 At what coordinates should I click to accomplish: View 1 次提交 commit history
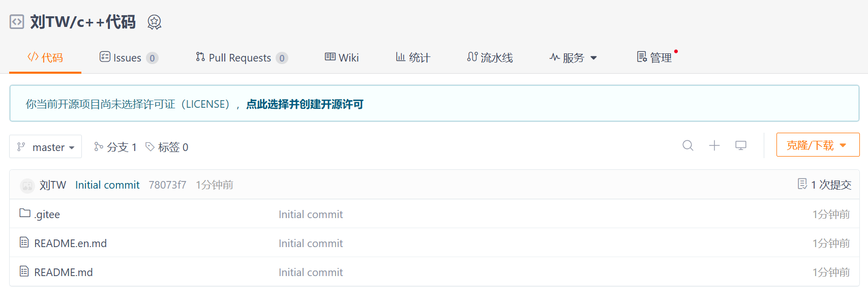(x=824, y=184)
